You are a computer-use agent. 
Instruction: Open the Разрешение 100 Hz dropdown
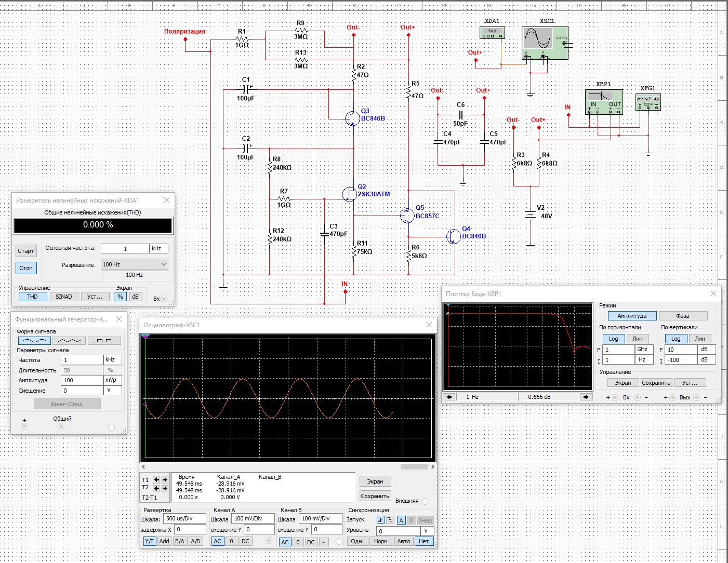pos(135,264)
